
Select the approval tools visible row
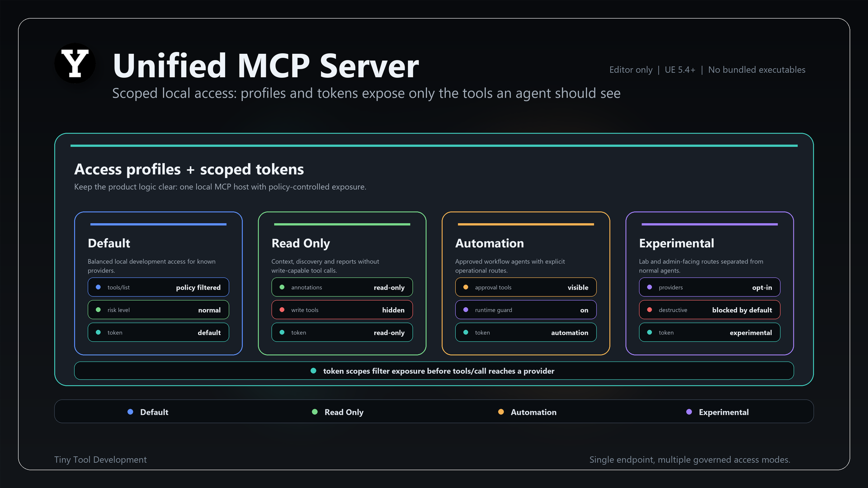526,287
